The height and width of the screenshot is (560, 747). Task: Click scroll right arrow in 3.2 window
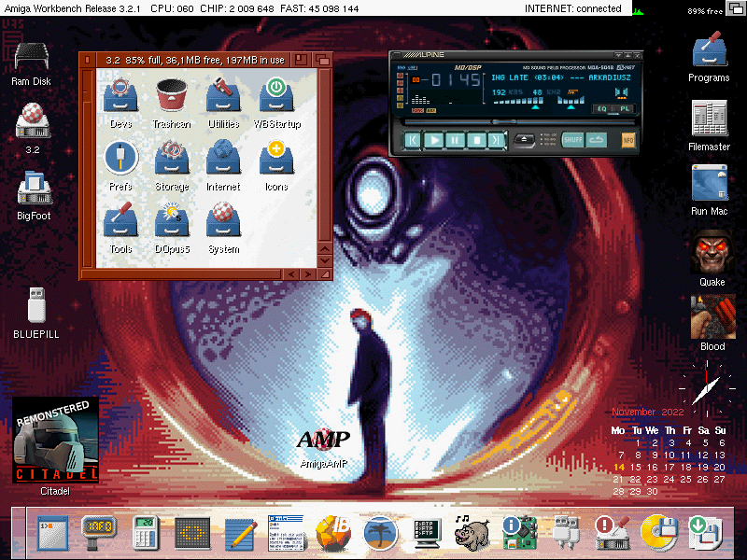(308, 274)
